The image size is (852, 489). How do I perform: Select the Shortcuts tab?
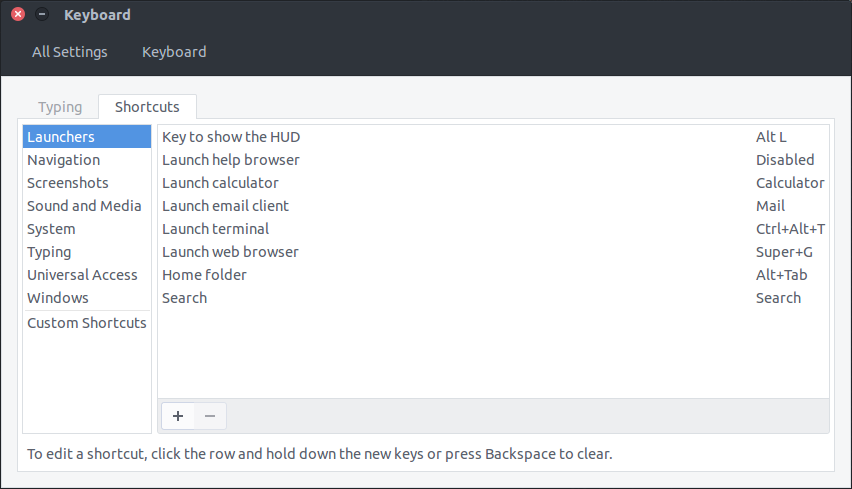coord(147,107)
